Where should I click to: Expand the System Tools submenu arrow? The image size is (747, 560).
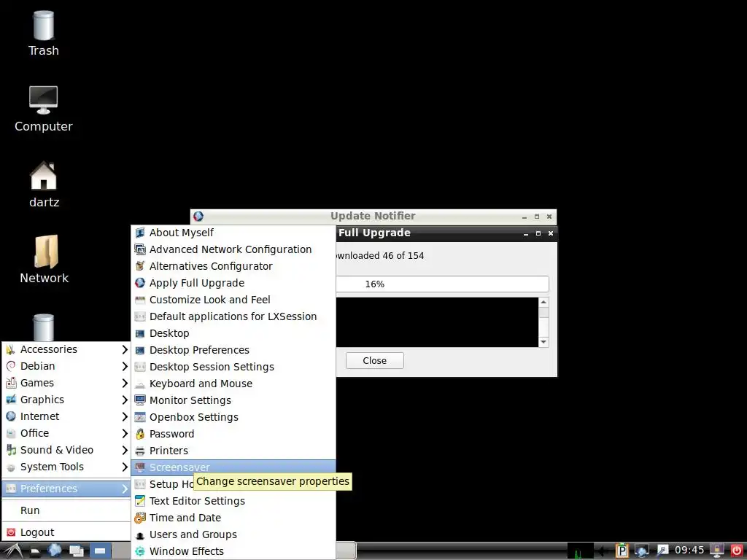coord(124,467)
